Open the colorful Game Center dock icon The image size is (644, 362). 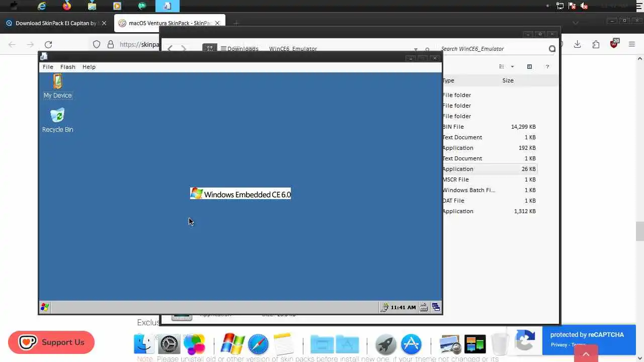195,344
